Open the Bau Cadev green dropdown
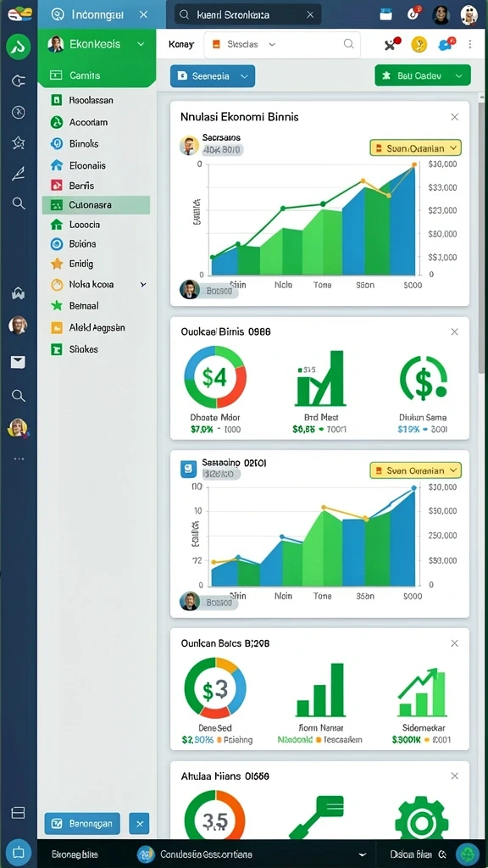488x868 pixels. tap(423, 75)
